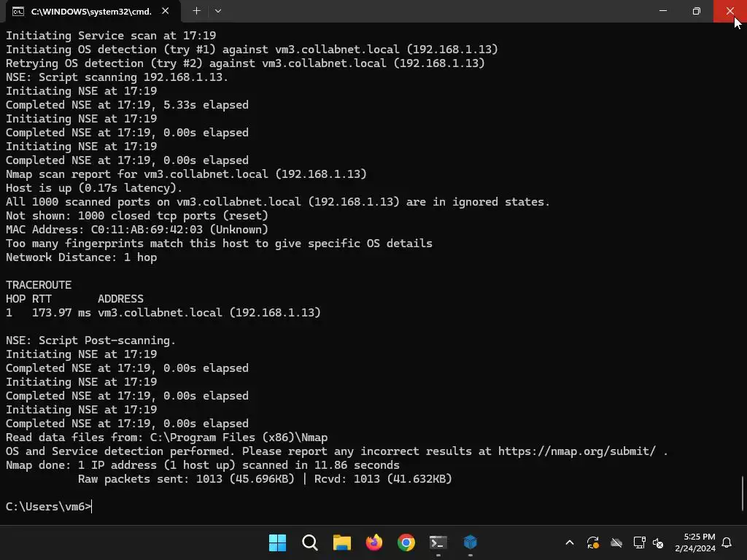Click 'Too many fingerprints match this host' line
The width and height of the screenshot is (747, 560).
(219, 243)
